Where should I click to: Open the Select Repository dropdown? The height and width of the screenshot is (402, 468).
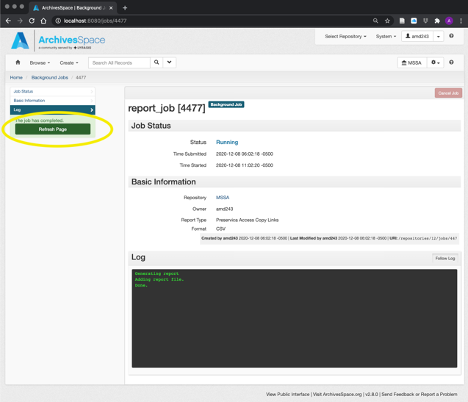point(345,36)
